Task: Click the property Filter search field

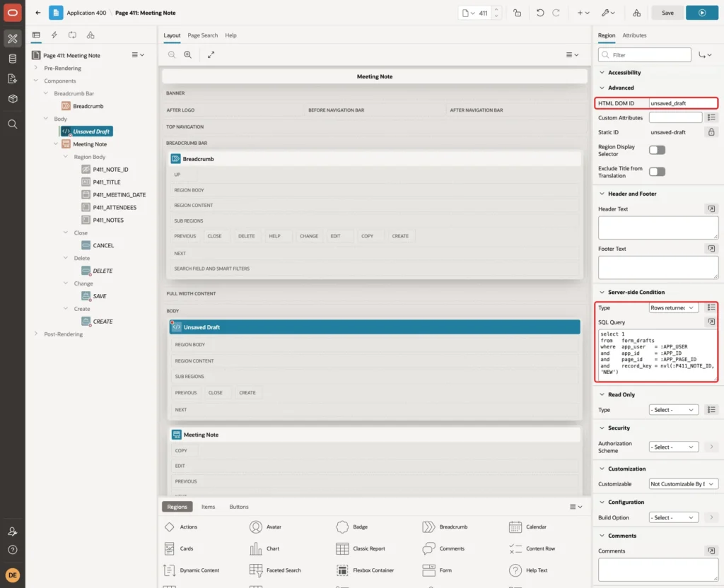Action: point(645,55)
